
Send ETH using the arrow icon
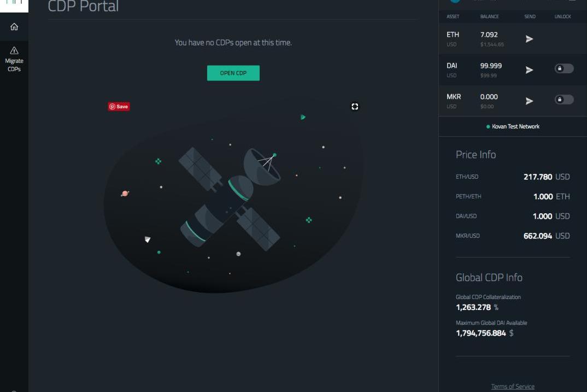(x=529, y=39)
